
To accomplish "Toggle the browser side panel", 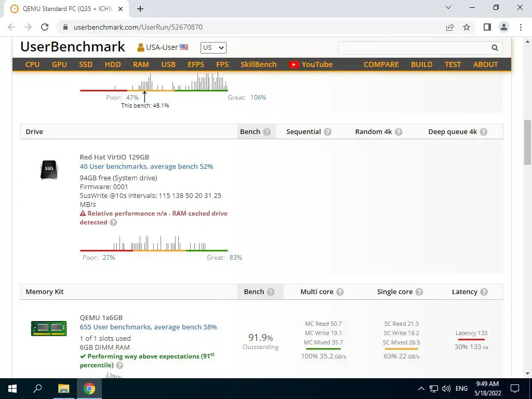I will click(487, 27).
